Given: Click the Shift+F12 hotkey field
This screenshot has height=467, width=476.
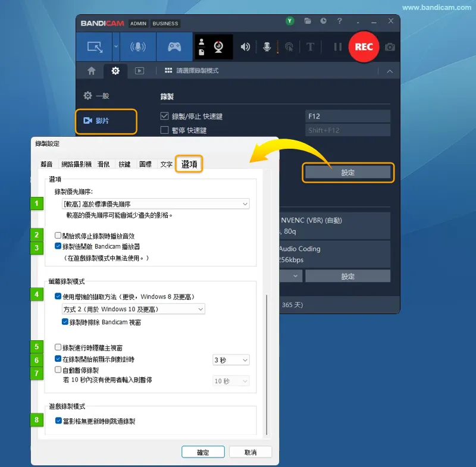Looking at the screenshot, I should 347,130.
